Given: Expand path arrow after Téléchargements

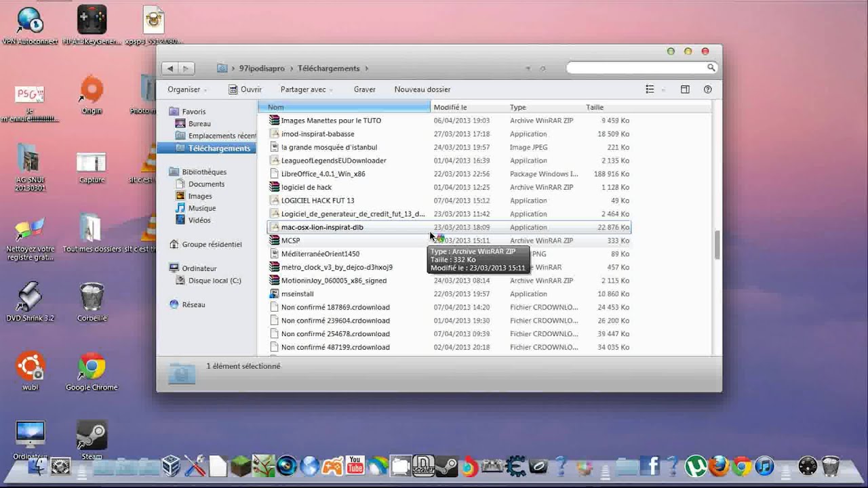Looking at the screenshot, I should pyautogui.click(x=366, y=68).
